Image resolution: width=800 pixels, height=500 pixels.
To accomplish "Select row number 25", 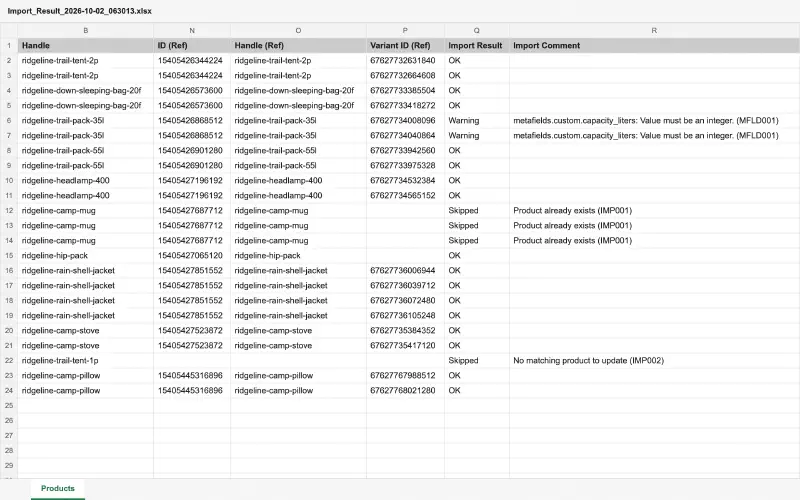I will click(x=9, y=405).
